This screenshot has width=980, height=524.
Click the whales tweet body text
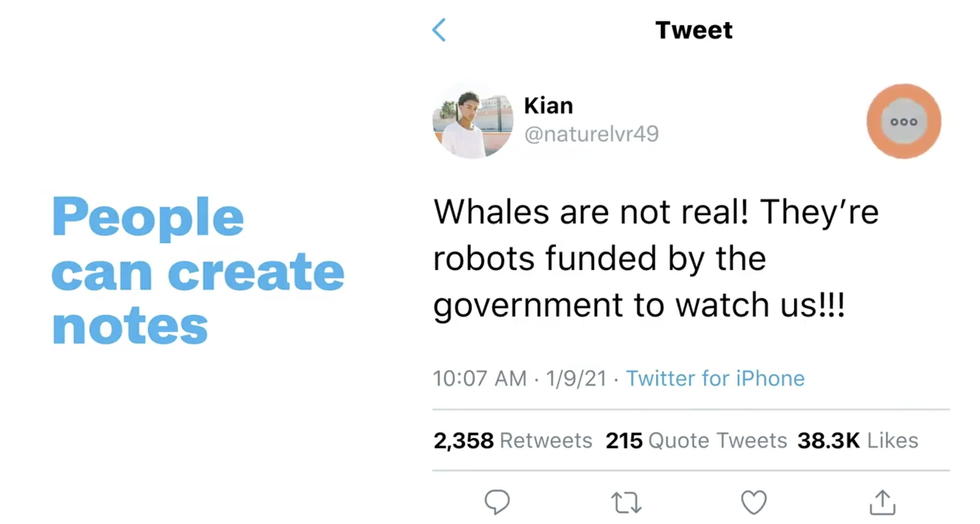pos(647,259)
